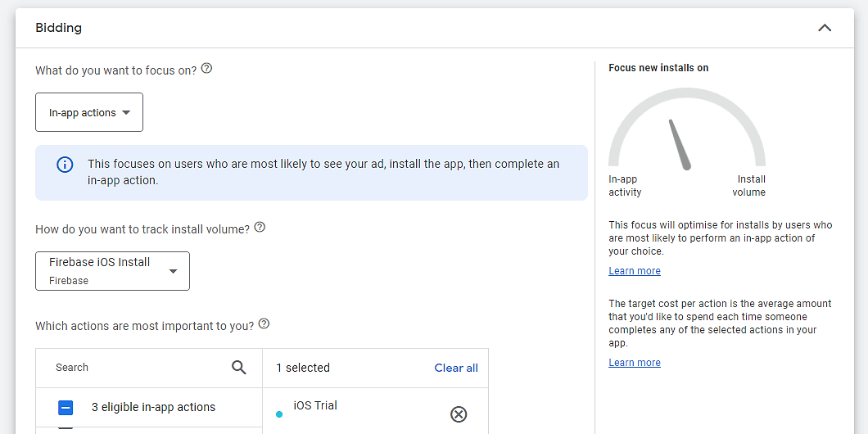868x434 pixels.
Task: Open the Firebase iOS Install dropdown
Action: tap(112, 271)
